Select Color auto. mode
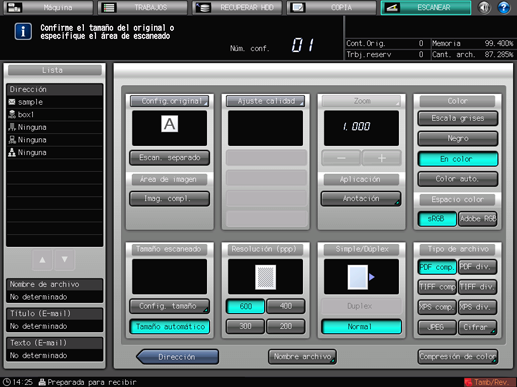This screenshot has height=387, width=517. coord(458,179)
